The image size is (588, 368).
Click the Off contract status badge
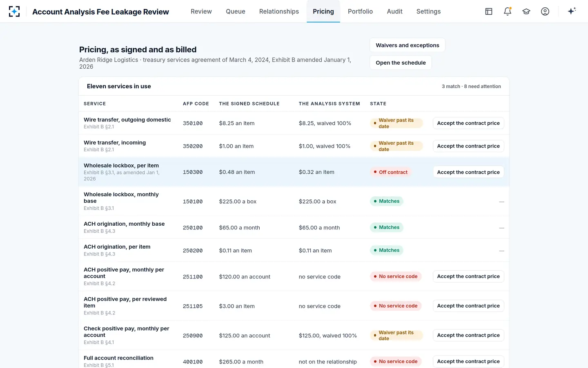tap(391, 172)
